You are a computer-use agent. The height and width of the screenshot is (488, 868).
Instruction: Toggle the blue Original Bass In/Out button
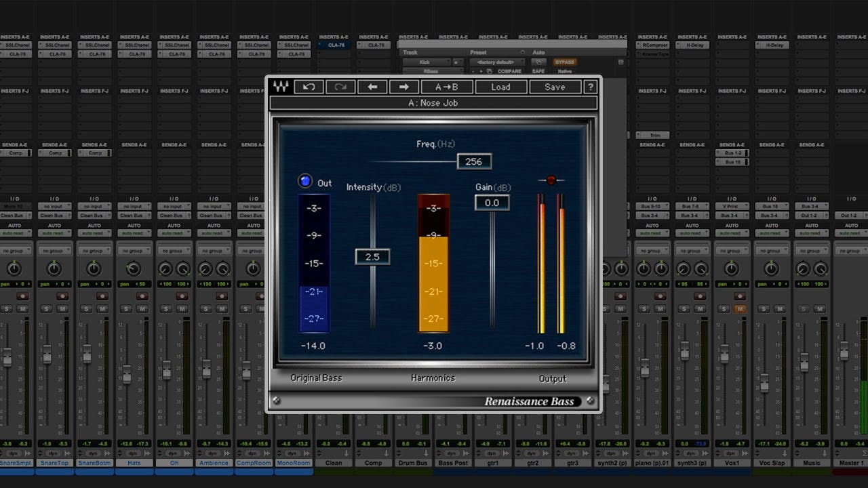(305, 182)
